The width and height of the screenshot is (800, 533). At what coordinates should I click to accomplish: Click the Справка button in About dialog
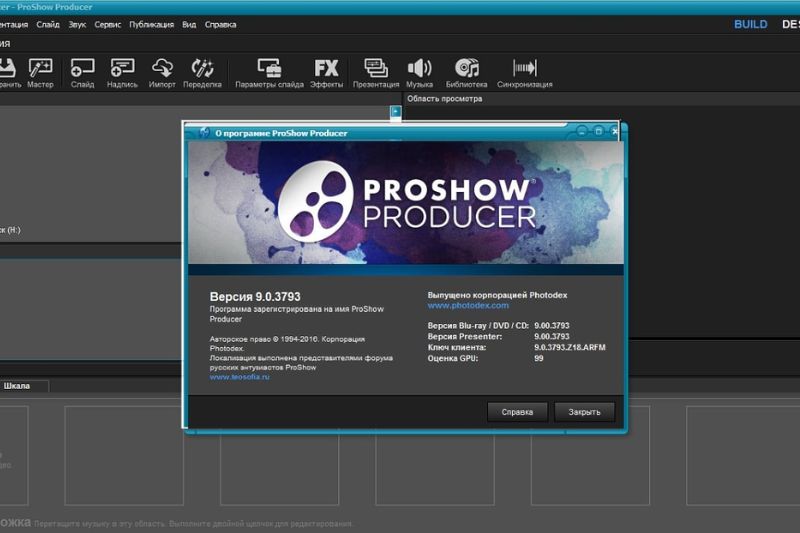[517, 412]
